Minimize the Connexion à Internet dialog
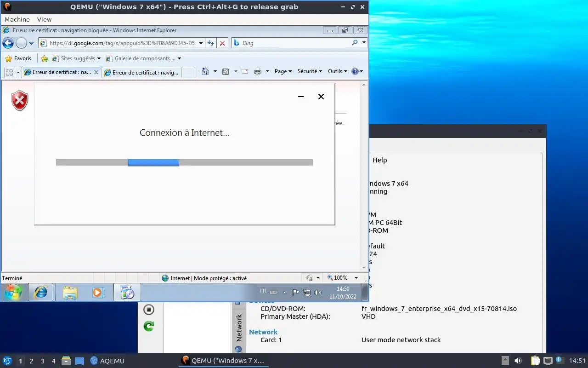588x368 pixels. (301, 97)
